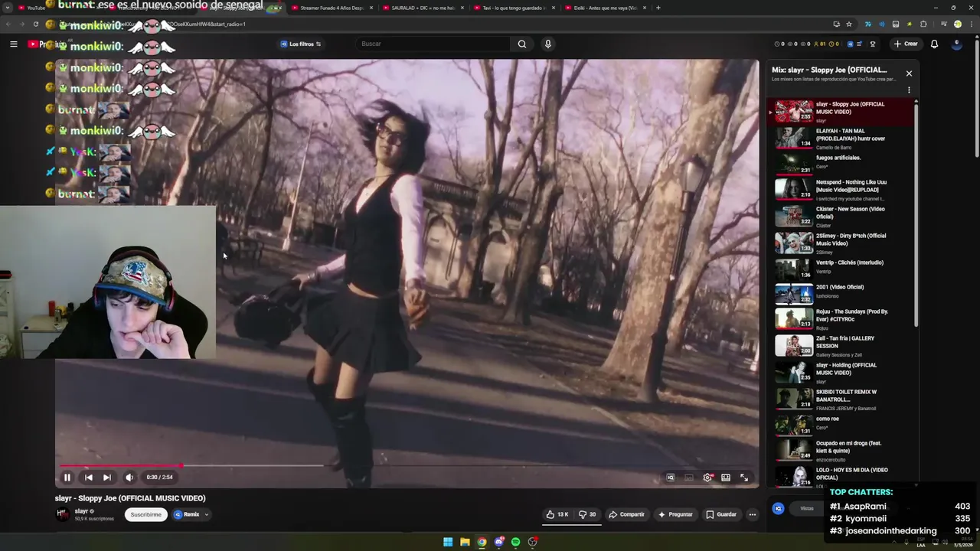Toggle theater mode
Screen dimensions: 980x551
[x=726, y=477]
